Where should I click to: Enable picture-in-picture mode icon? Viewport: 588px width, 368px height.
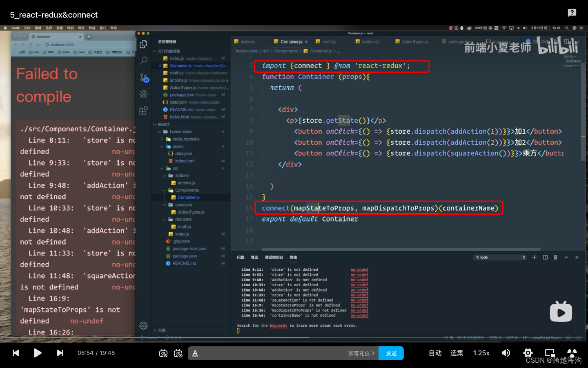tap(550, 353)
